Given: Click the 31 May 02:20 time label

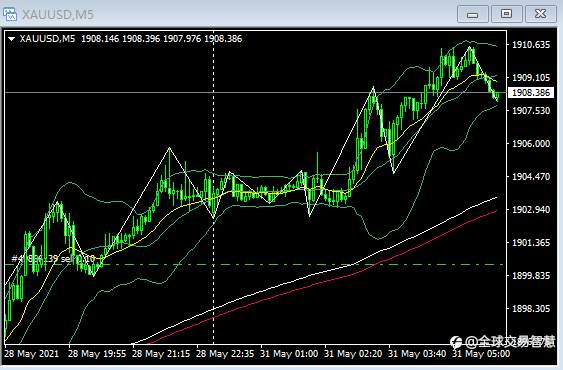Looking at the screenshot, I should pos(353,354).
